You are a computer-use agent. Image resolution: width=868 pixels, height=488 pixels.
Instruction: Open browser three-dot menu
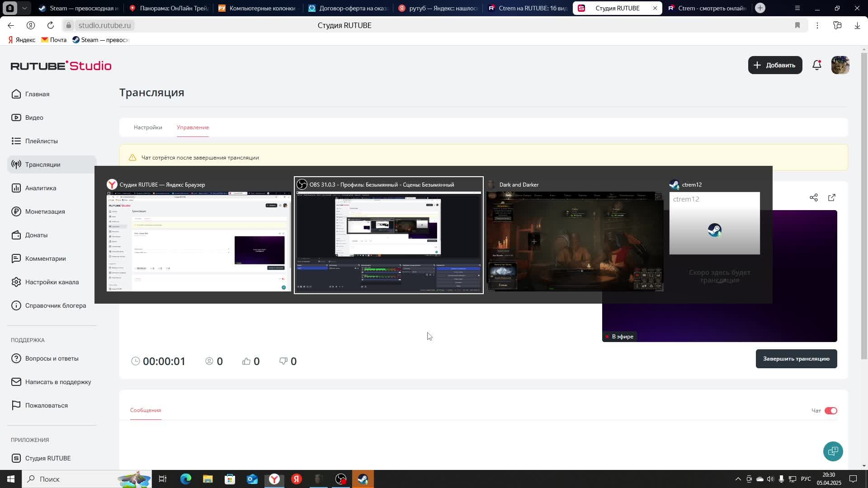(817, 25)
